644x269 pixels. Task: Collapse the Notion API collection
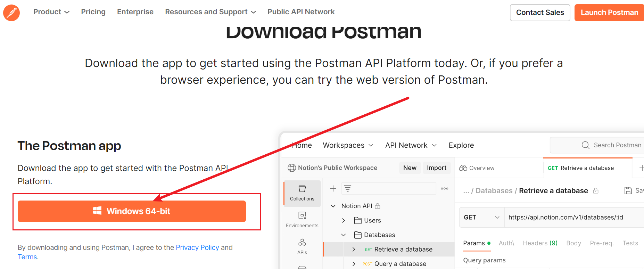[x=333, y=206]
